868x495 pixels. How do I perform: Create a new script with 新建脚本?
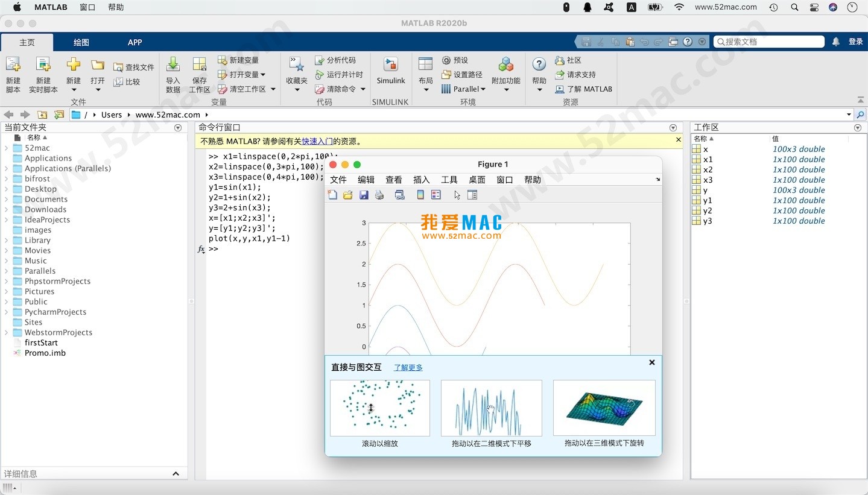coord(13,75)
